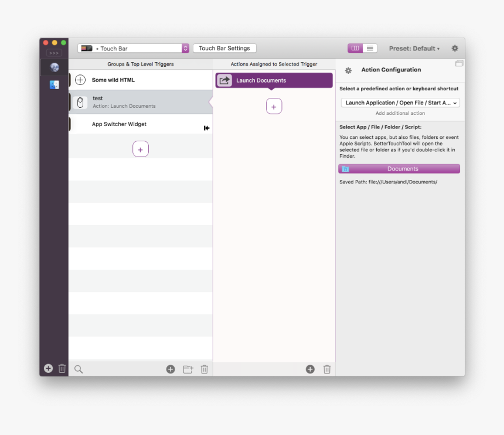Click the Touch Bar device icon in dropdown
The width and height of the screenshot is (504, 435).
coord(87,48)
